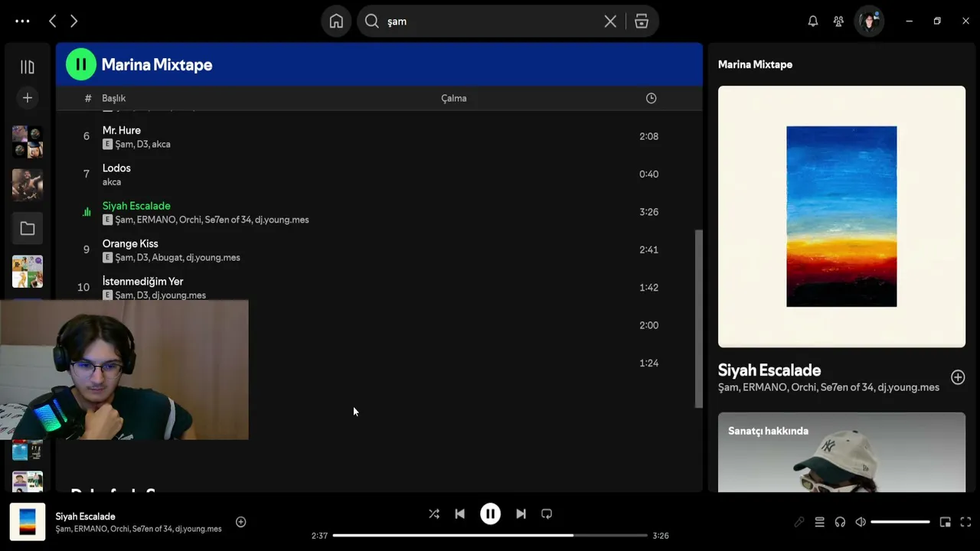The image size is (980, 551).
Task: Click the search field containing "şam"
Action: pyautogui.click(x=490, y=21)
